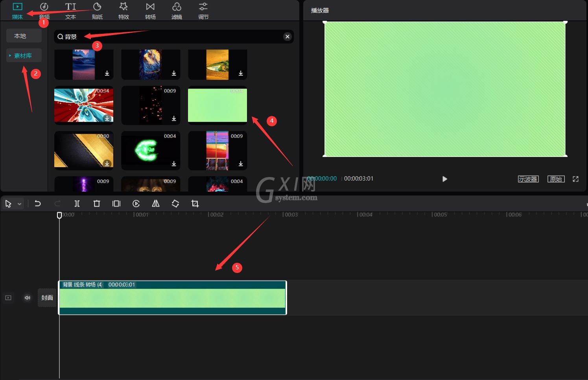Select the 背景 线条 转场 timeline clip
This screenshot has height=380, width=588.
coord(173,298)
